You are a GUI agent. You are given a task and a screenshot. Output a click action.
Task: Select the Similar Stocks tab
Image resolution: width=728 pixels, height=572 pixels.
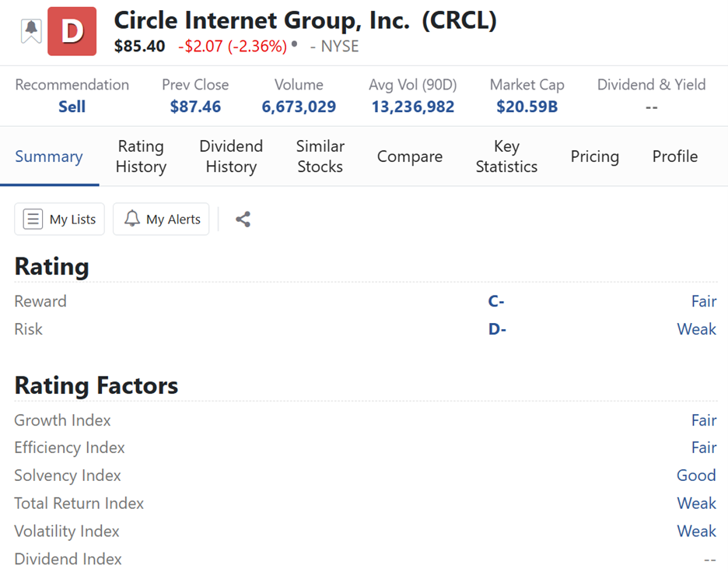[320, 156]
